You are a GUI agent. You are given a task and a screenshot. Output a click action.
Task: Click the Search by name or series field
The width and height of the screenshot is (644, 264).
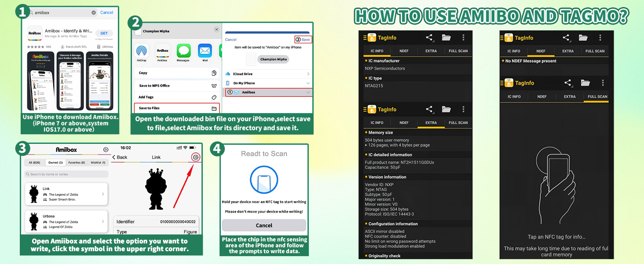pyautogui.click(x=66, y=174)
